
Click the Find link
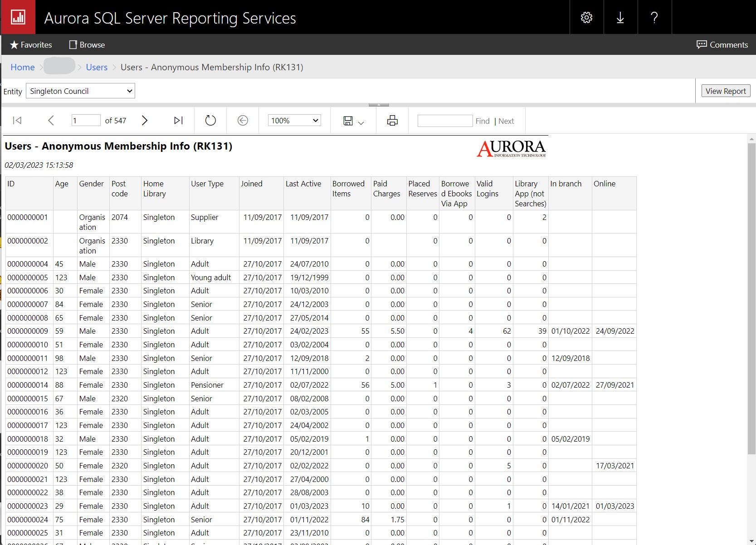(483, 121)
